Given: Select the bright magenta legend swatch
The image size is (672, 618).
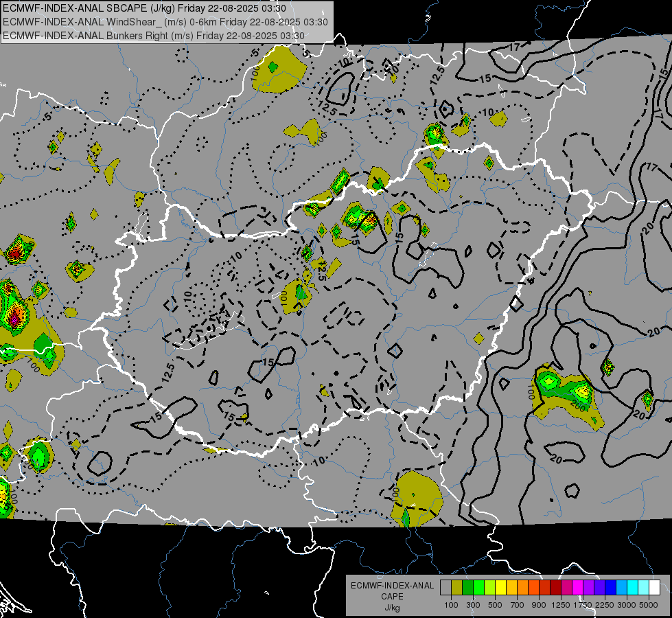Looking at the screenshot, I should click(578, 588).
